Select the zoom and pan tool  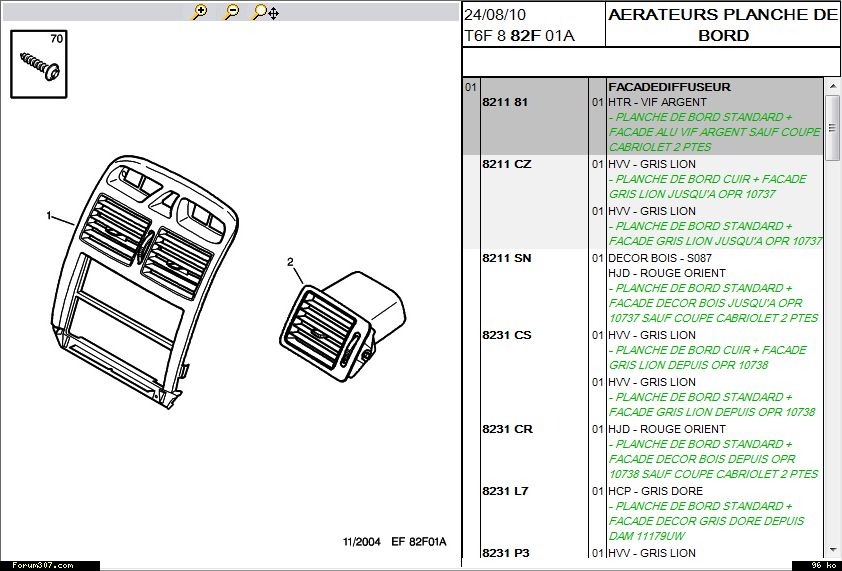[x=265, y=12]
